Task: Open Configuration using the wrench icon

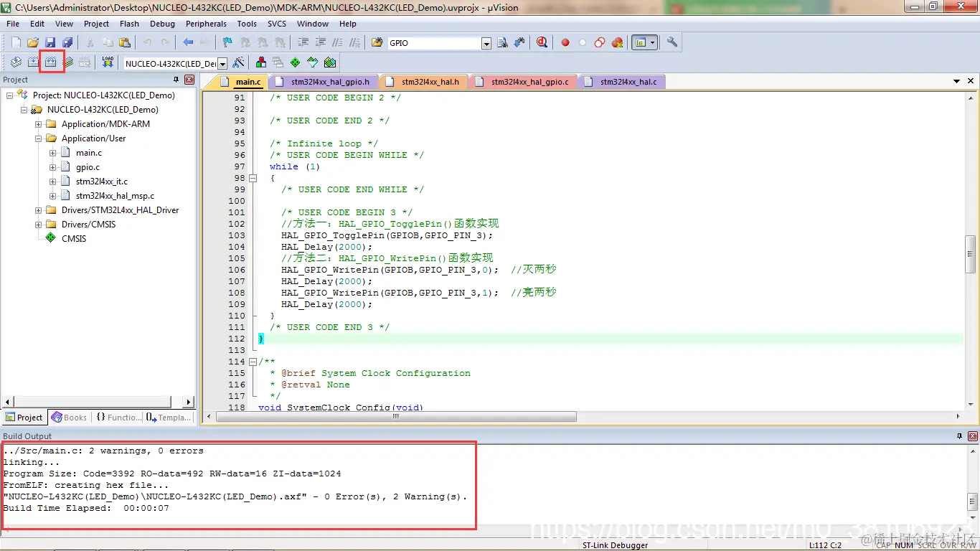Action: point(672,43)
